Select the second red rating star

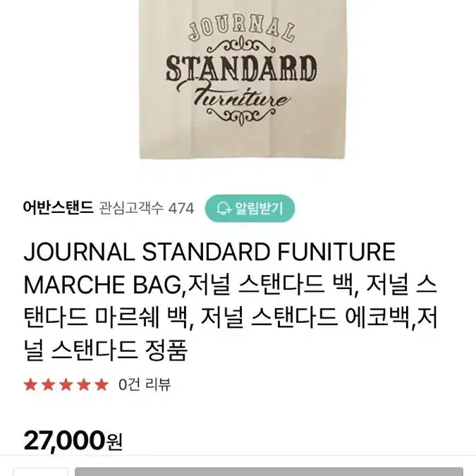tap(49, 384)
